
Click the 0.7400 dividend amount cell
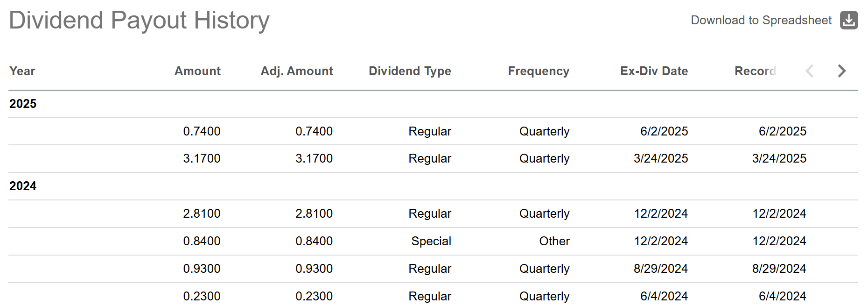tap(202, 131)
